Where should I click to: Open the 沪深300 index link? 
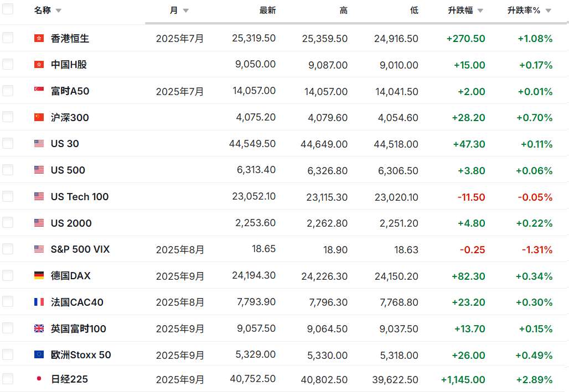pos(70,118)
